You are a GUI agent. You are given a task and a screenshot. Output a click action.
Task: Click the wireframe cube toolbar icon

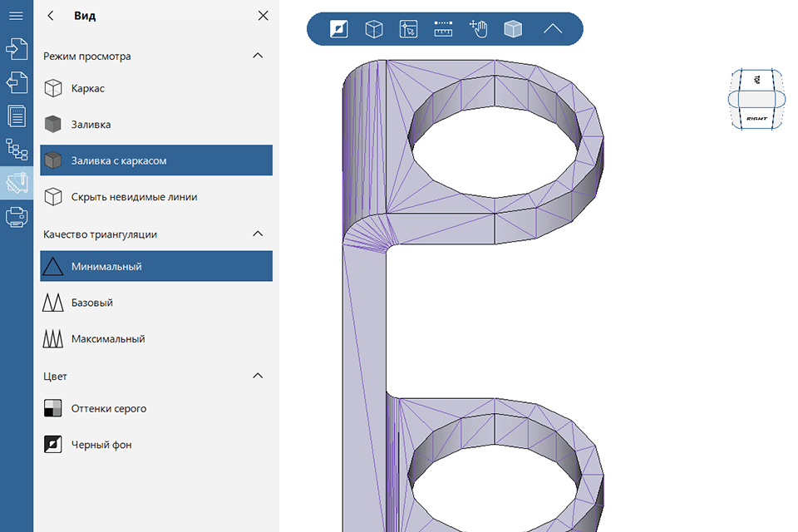[x=374, y=29]
